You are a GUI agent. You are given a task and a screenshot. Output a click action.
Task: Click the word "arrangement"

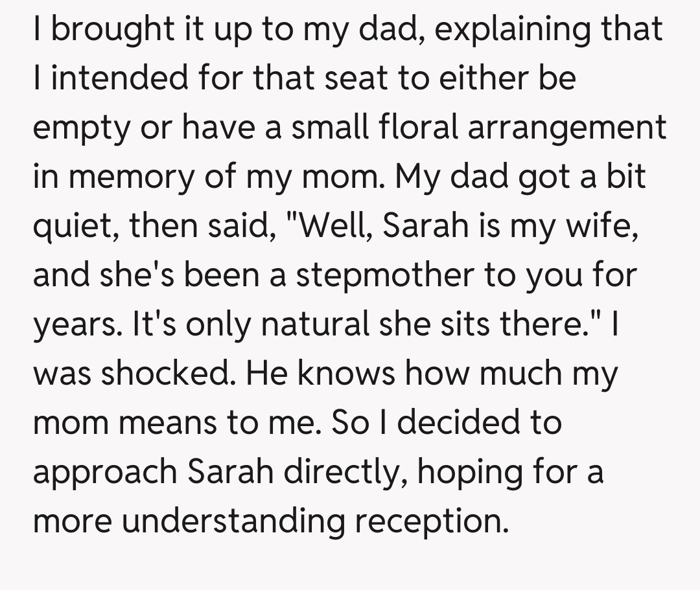tap(565, 128)
